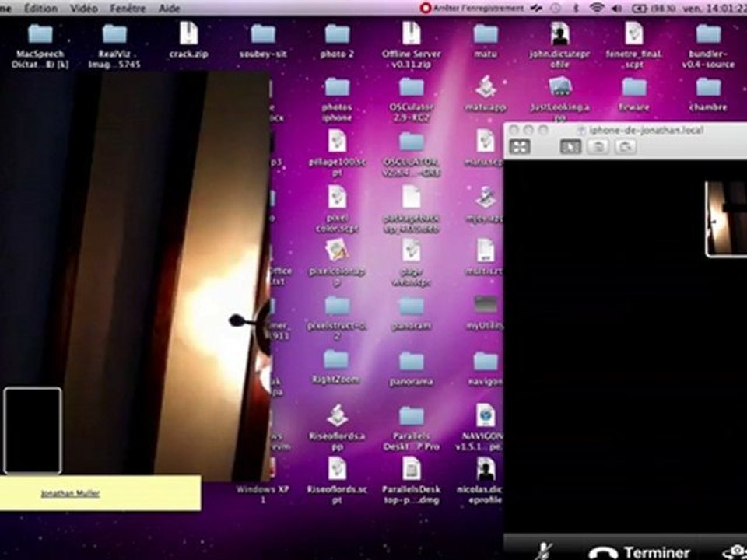Select the matu folder

point(486,40)
